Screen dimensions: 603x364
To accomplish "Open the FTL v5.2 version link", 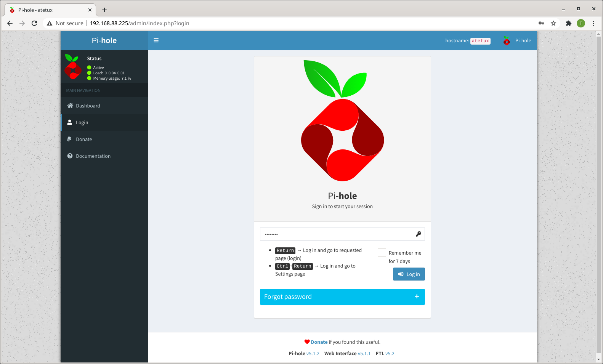I will (x=390, y=354).
